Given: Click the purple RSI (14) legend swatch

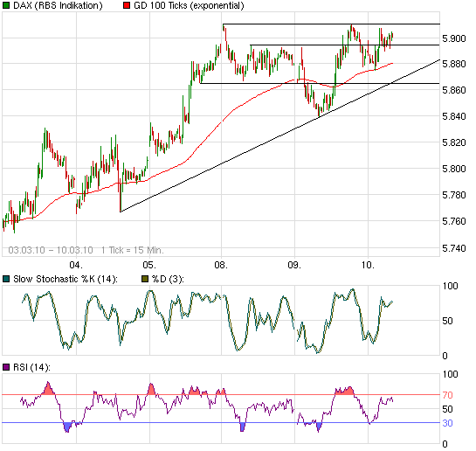Looking at the screenshot, I should [6, 367].
